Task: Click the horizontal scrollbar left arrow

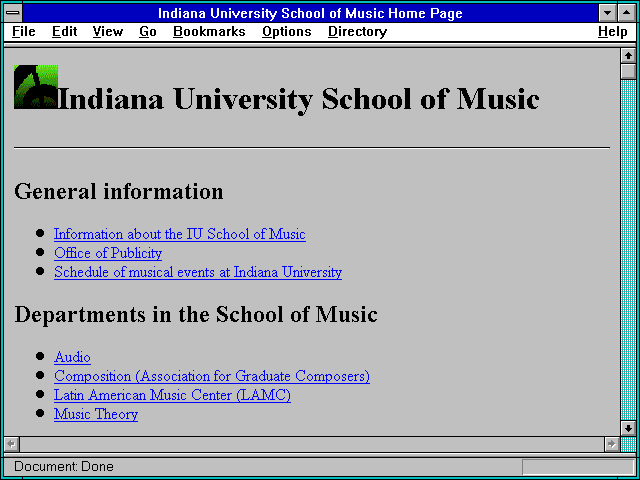Action: pos(12,444)
